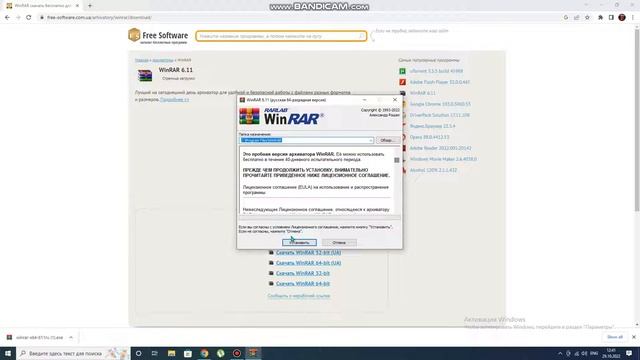640x360 pixels.
Task: Close the downloads bar
Action: tap(634, 337)
